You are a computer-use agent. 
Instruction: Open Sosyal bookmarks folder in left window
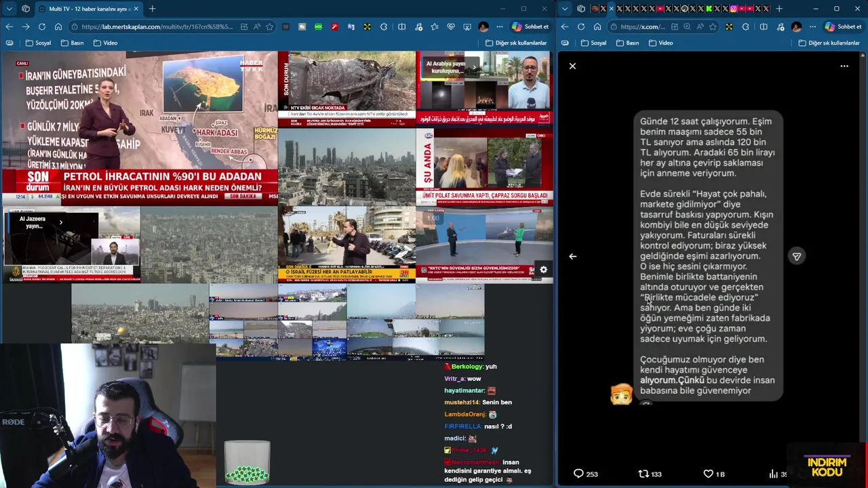click(x=38, y=43)
